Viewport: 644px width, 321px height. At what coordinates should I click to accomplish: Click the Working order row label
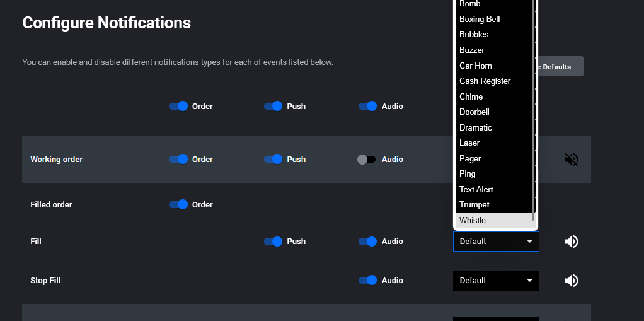pyautogui.click(x=56, y=159)
